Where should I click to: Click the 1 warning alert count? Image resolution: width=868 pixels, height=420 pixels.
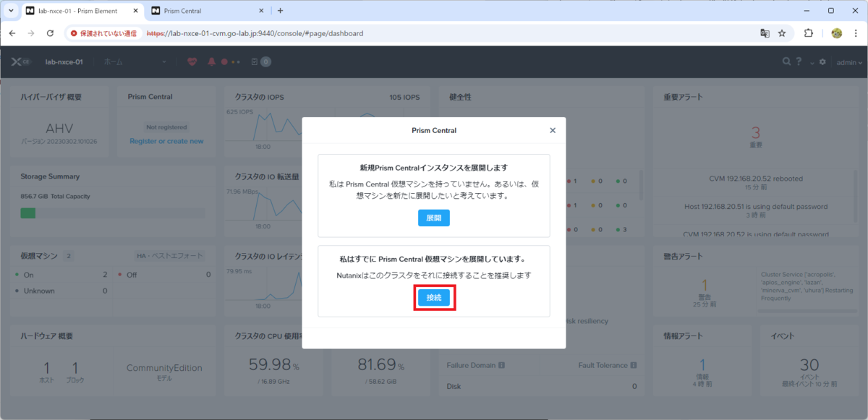click(x=705, y=285)
